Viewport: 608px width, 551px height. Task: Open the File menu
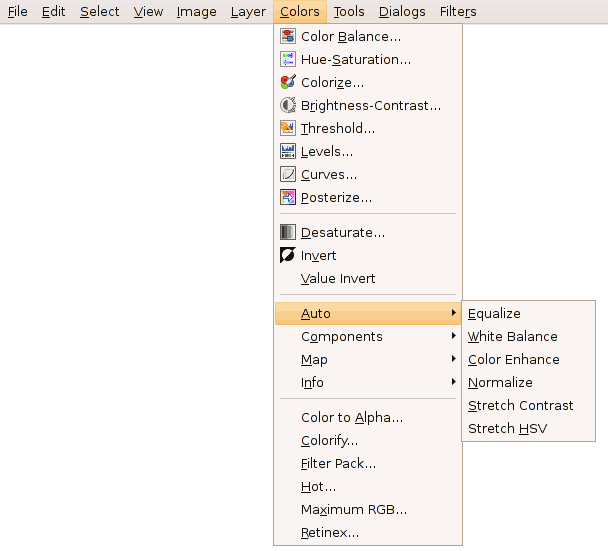click(x=17, y=12)
